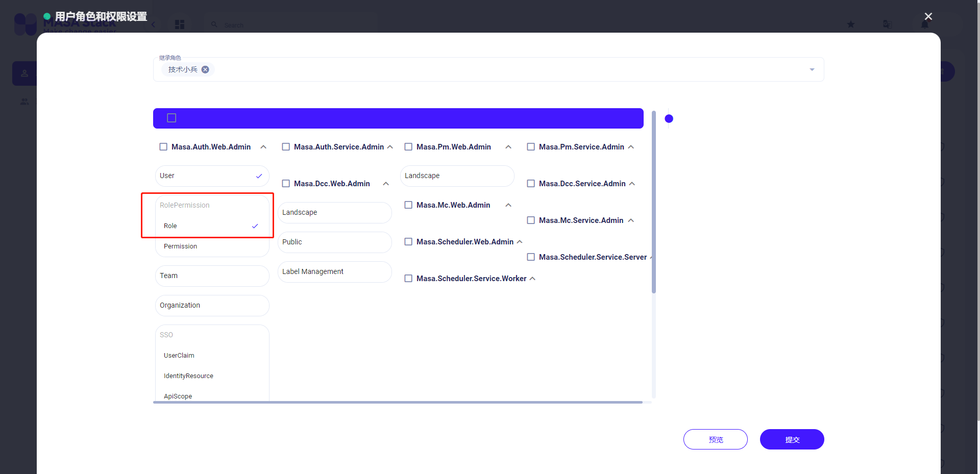The image size is (980, 474).
Task: Toggle the select-all checkbox in the purple header
Action: click(170, 117)
